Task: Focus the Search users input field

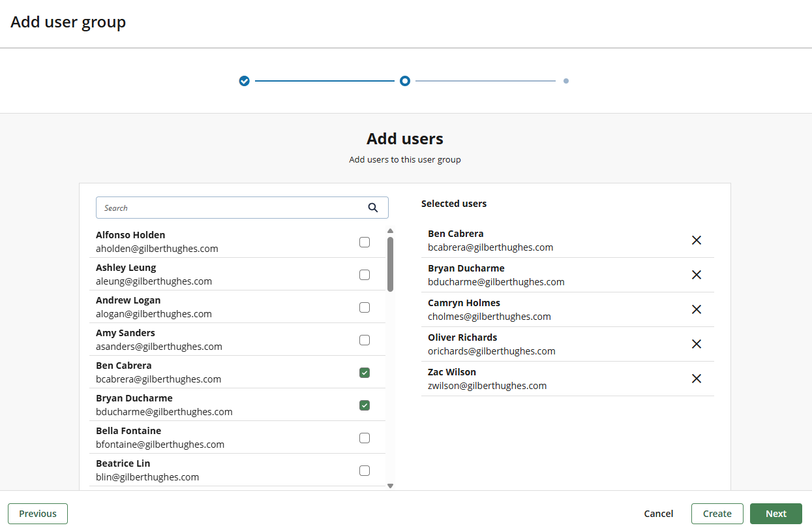Action: [x=232, y=208]
